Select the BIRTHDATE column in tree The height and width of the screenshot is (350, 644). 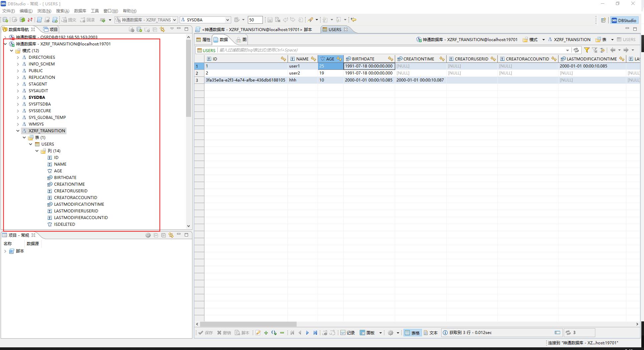click(x=65, y=177)
